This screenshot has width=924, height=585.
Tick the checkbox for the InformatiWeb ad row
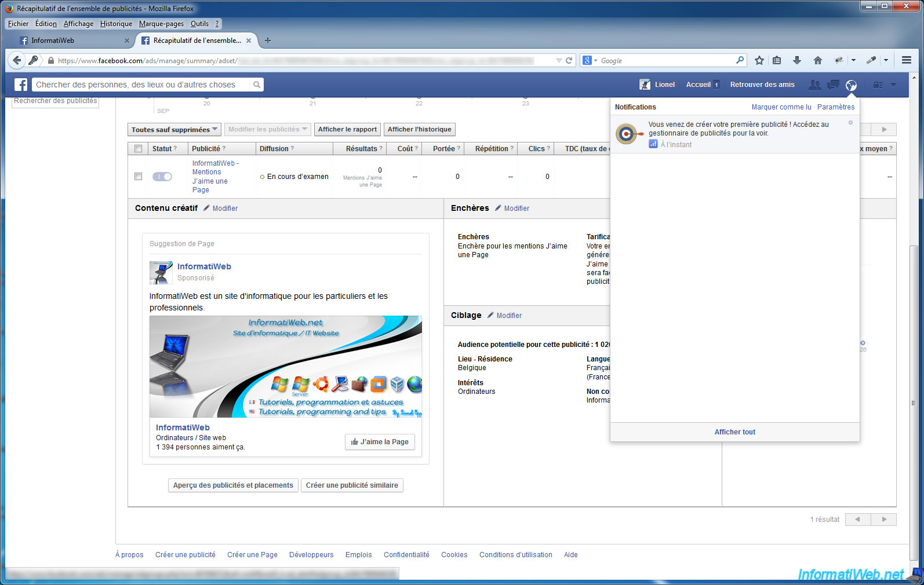point(138,177)
